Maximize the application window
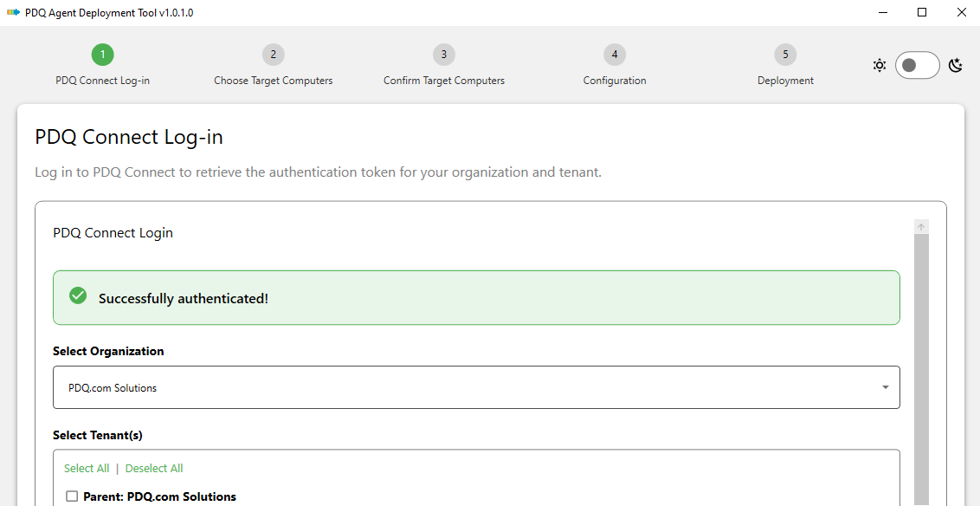 (922, 12)
